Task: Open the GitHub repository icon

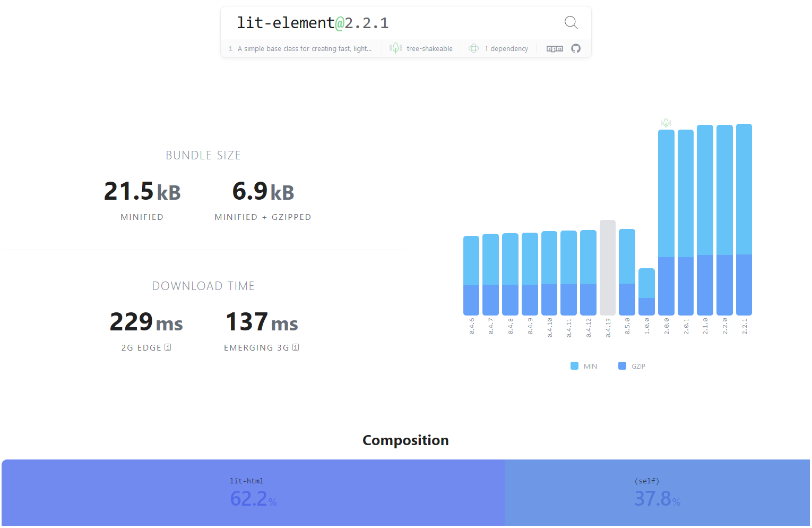Action: [x=576, y=48]
